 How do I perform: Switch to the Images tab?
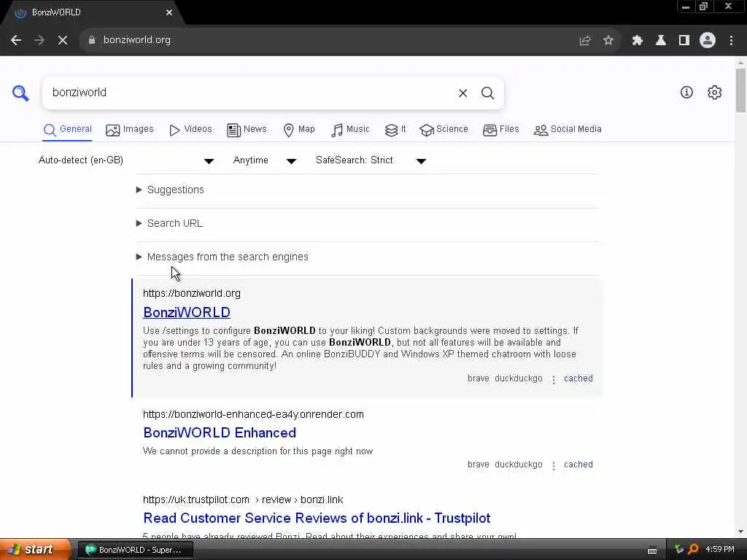click(x=130, y=130)
